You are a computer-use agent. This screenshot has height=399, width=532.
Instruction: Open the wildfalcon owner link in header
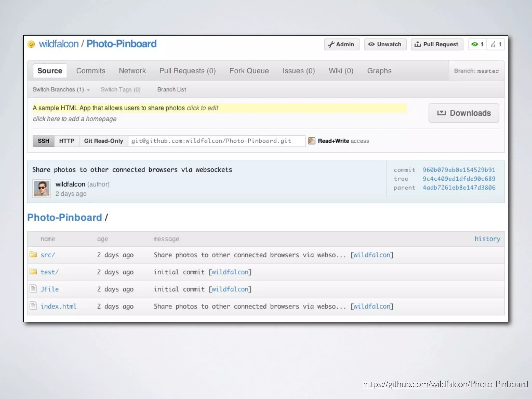pyautogui.click(x=59, y=44)
